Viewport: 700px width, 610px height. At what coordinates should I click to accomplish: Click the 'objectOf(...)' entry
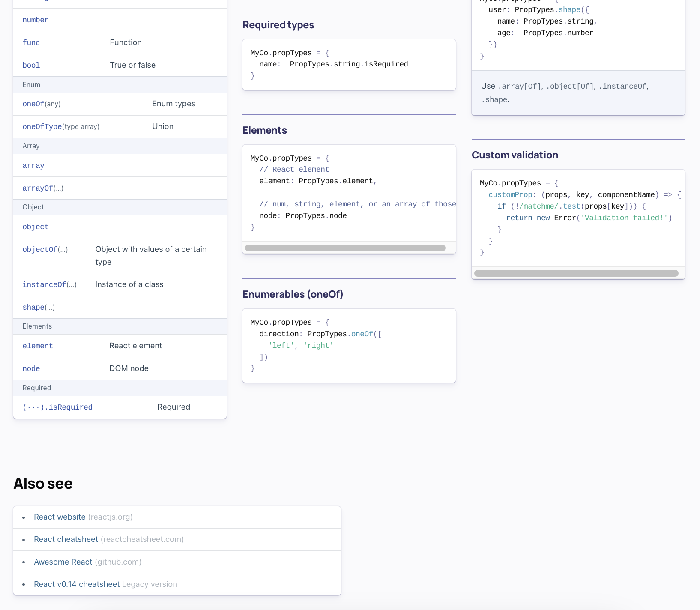pyautogui.click(x=45, y=250)
